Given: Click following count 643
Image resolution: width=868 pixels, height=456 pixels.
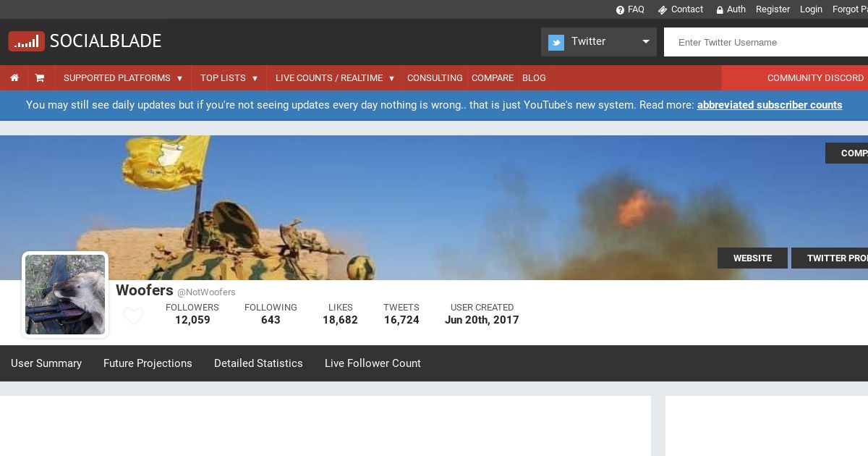Looking at the screenshot, I should [271, 320].
